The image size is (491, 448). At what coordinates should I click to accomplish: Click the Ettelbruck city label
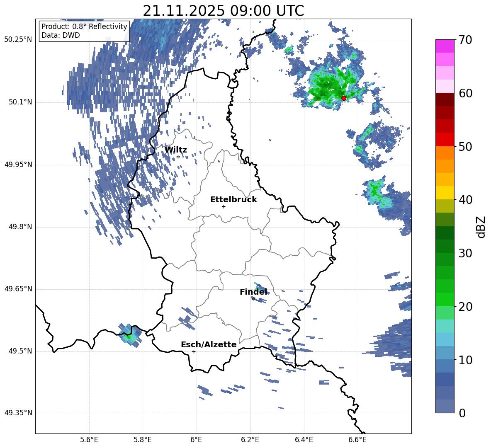pos(233,200)
